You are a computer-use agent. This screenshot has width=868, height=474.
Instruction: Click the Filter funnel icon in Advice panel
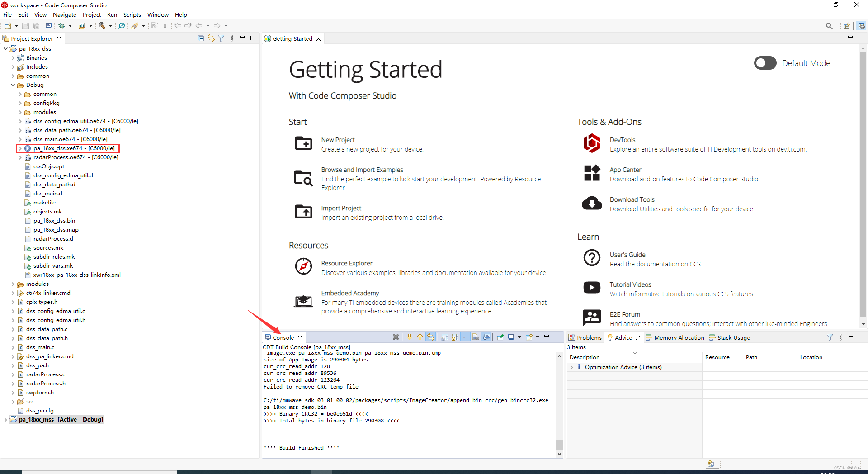coord(830,337)
